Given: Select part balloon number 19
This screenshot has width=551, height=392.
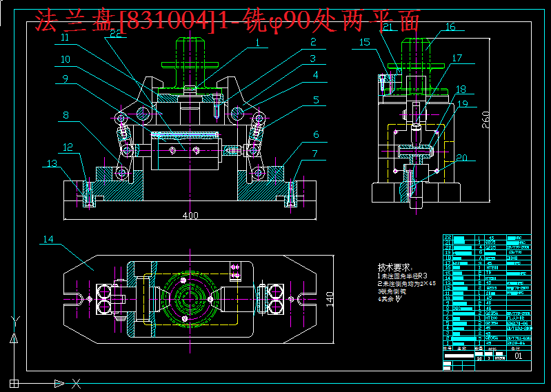Looking at the screenshot, I should (463, 103).
